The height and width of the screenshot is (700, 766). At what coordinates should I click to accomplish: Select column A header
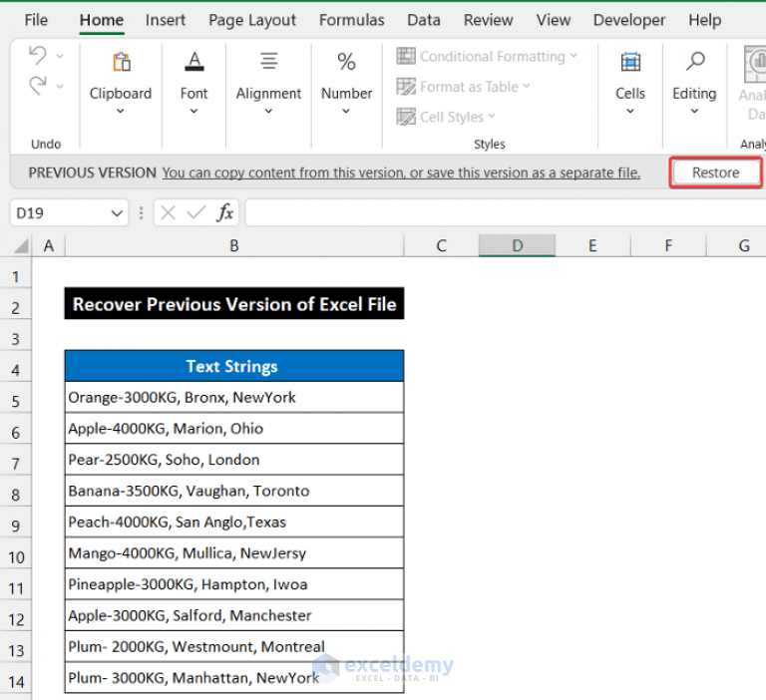point(48,245)
